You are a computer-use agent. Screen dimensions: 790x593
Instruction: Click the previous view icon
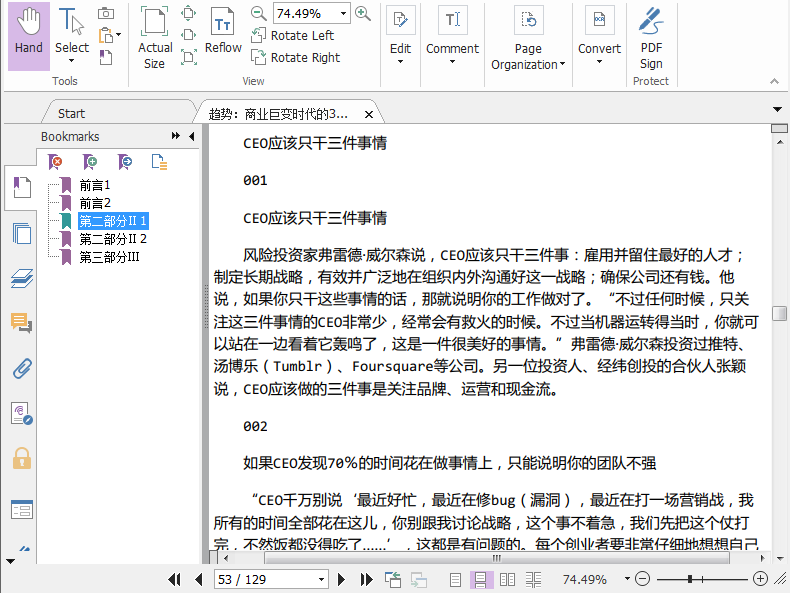[x=393, y=579]
